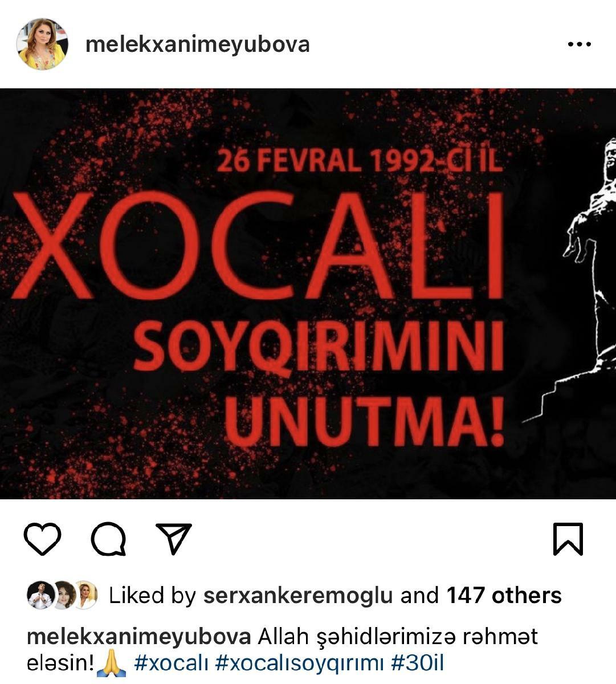
Task: Like the post with the heart icon
Action: click(x=43, y=539)
